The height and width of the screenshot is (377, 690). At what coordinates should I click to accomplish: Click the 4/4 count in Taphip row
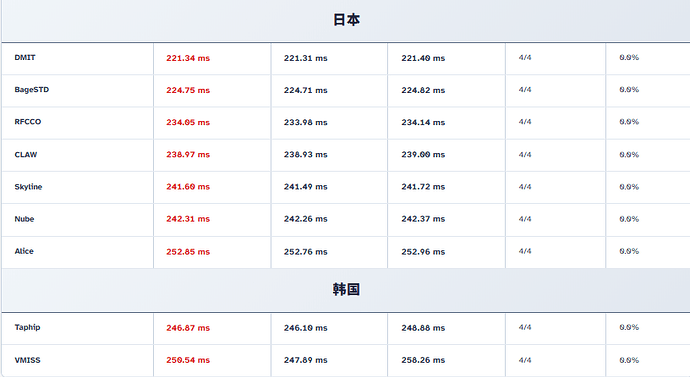[525, 327]
